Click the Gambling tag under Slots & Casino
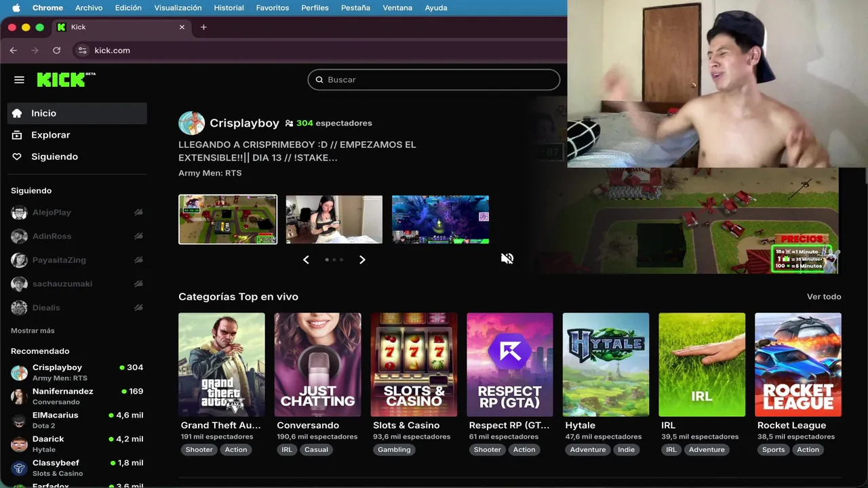Viewport: 868px width, 488px height. tap(394, 449)
